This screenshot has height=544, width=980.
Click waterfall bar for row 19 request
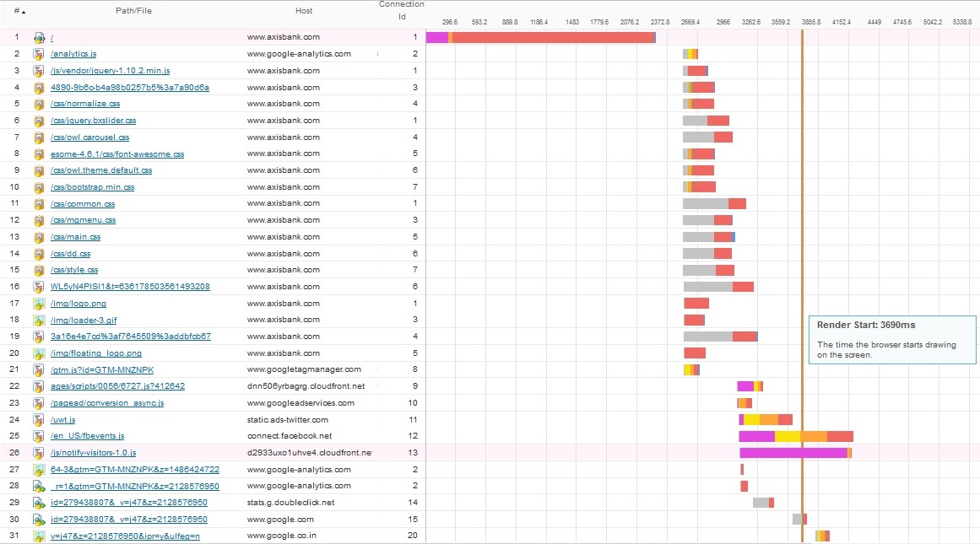coord(721,337)
